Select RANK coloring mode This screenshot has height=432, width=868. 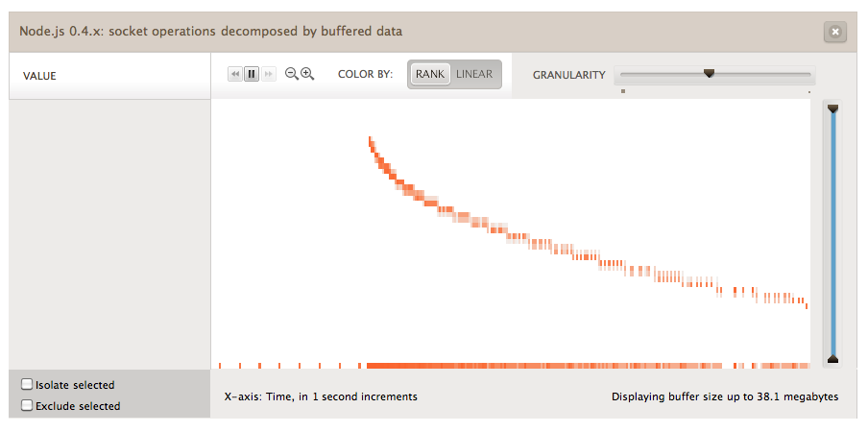tap(430, 74)
